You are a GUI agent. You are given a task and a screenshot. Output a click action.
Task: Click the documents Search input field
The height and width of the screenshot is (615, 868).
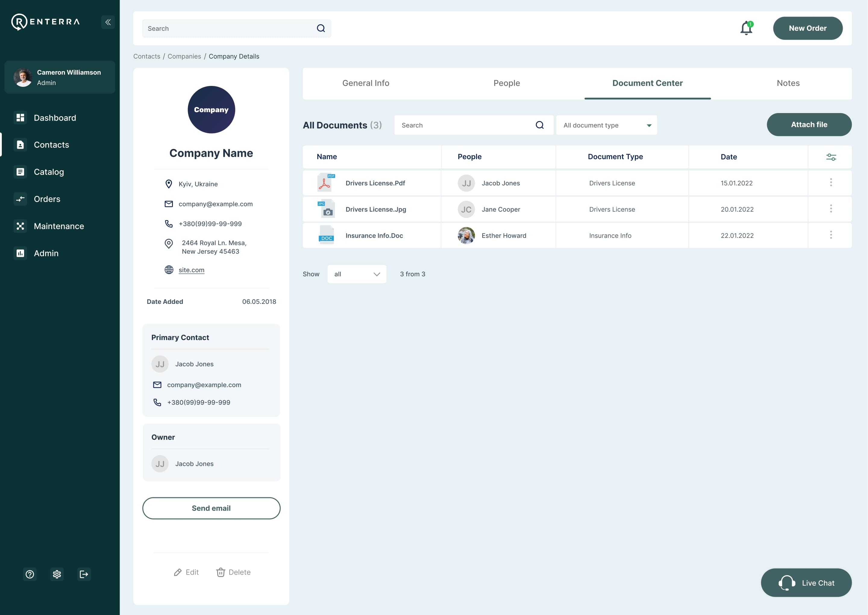coord(473,125)
